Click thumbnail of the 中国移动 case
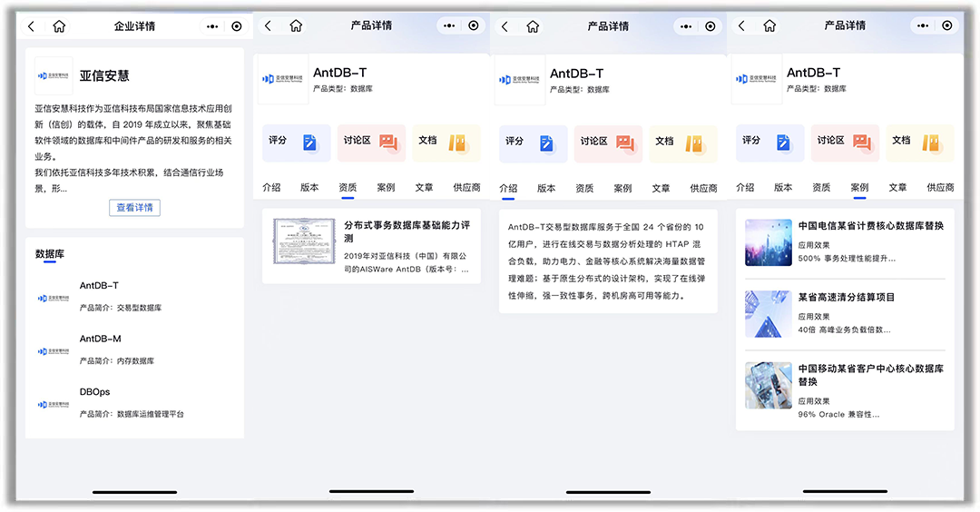 tap(769, 385)
